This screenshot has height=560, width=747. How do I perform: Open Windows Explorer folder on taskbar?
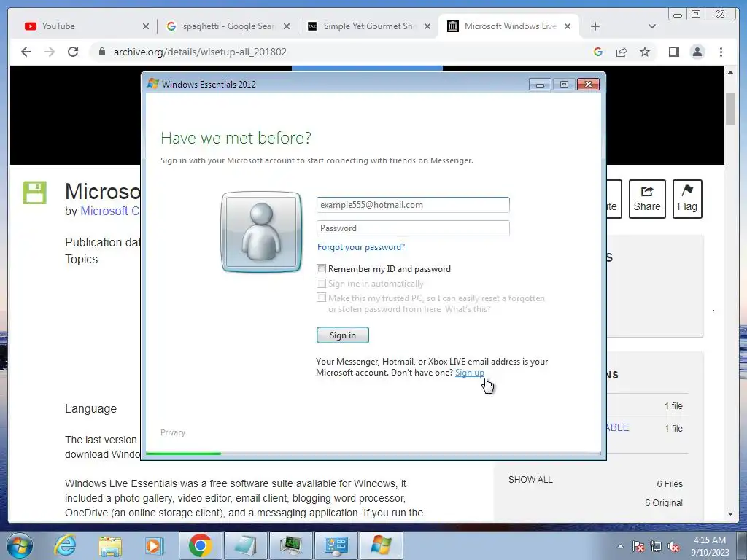[110, 545]
